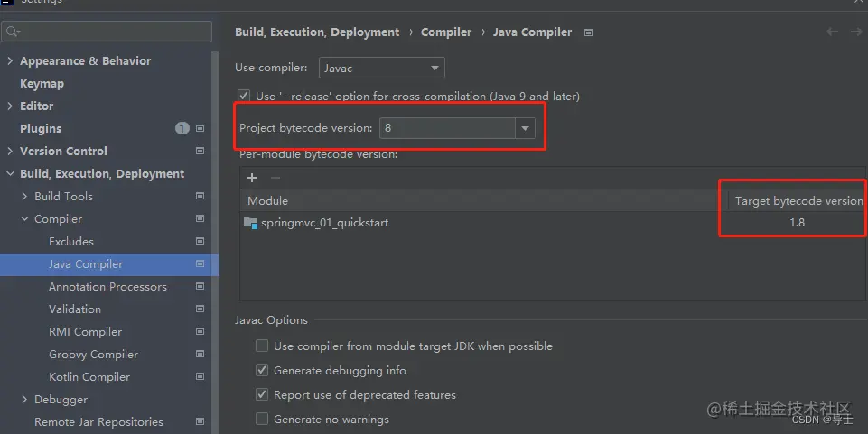The image size is (868, 434).
Task: Remove module with the minus icon
Action: [275, 178]
